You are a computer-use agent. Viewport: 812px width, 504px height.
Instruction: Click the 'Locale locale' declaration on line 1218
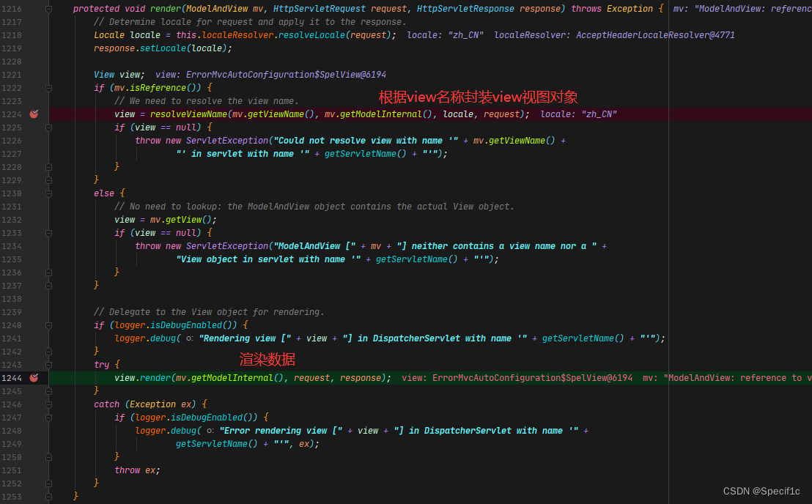(x=127, y=35)
